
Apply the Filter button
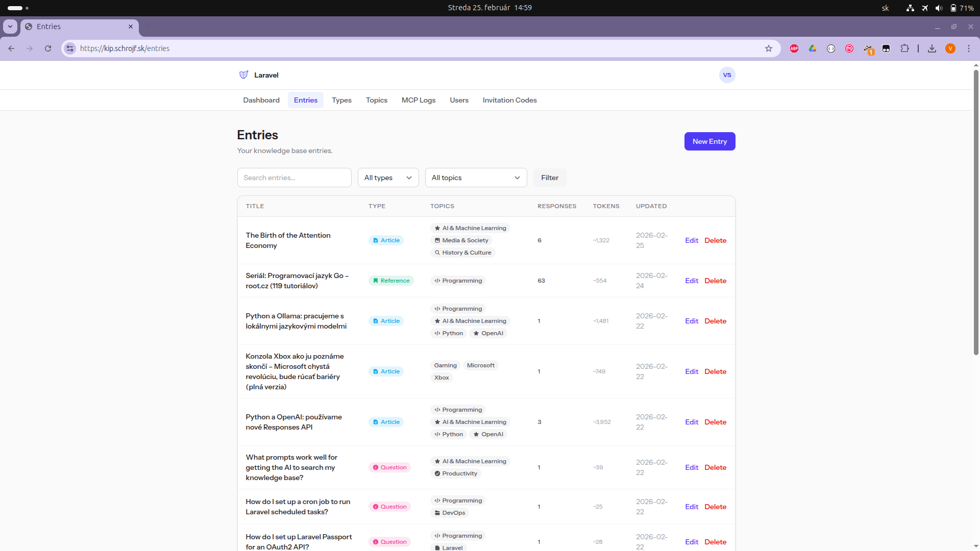click(550, 178)
